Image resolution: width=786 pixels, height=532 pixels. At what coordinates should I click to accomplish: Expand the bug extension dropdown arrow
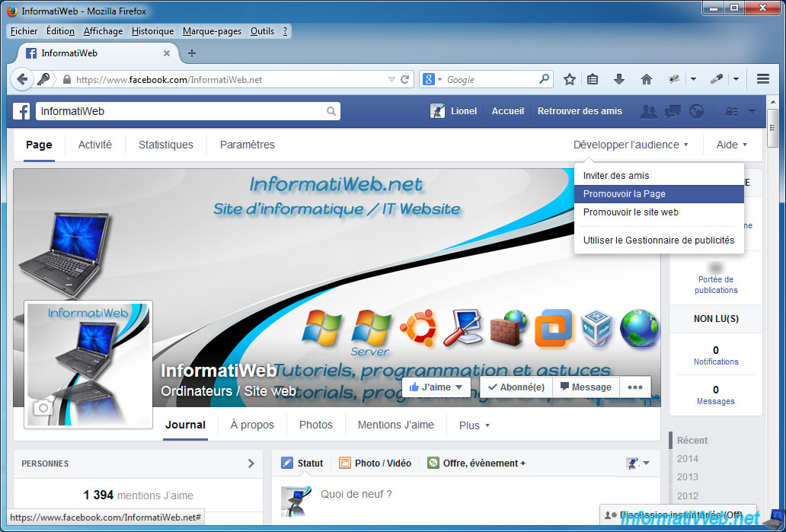pos(693,79)
